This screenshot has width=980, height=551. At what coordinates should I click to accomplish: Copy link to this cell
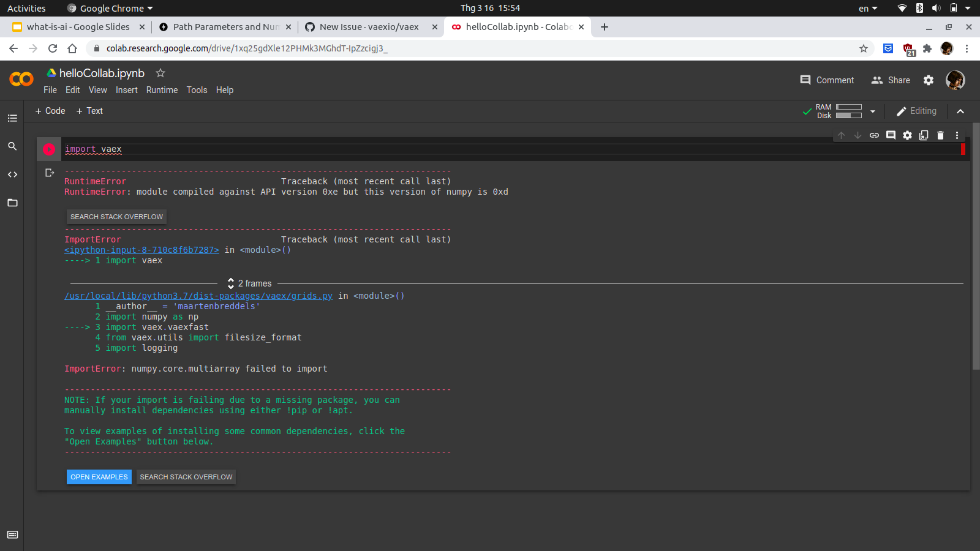(874, 135)
